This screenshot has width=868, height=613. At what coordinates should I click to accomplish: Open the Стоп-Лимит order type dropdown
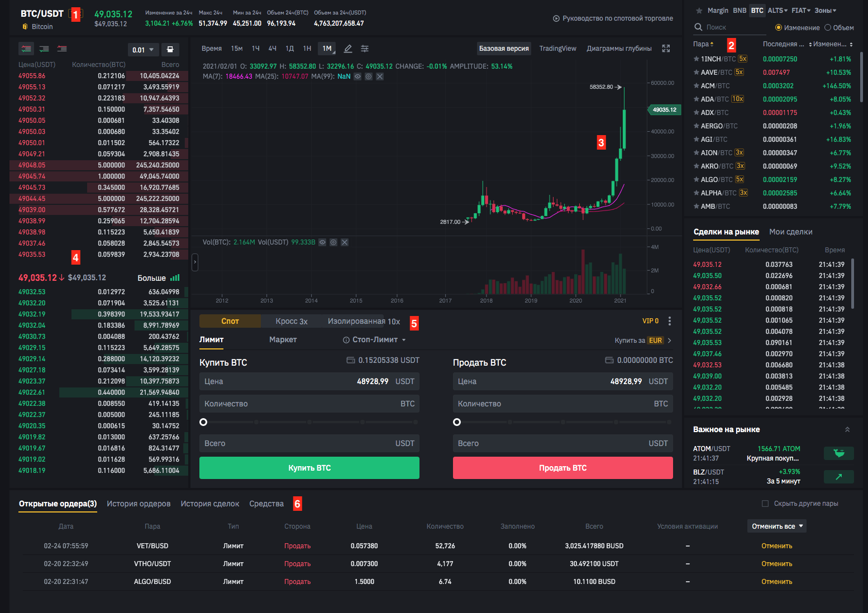374,339
